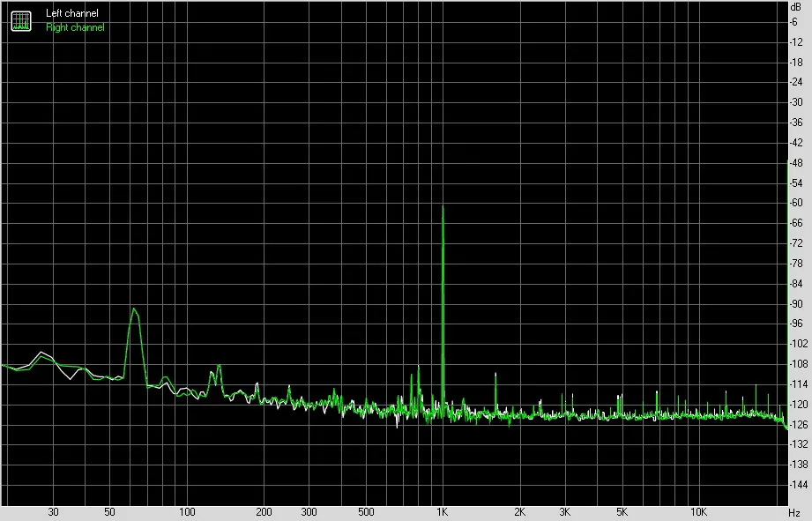Click the "Hz" unit label on the frequency axis
812x521 pixels.
point(794,513)
